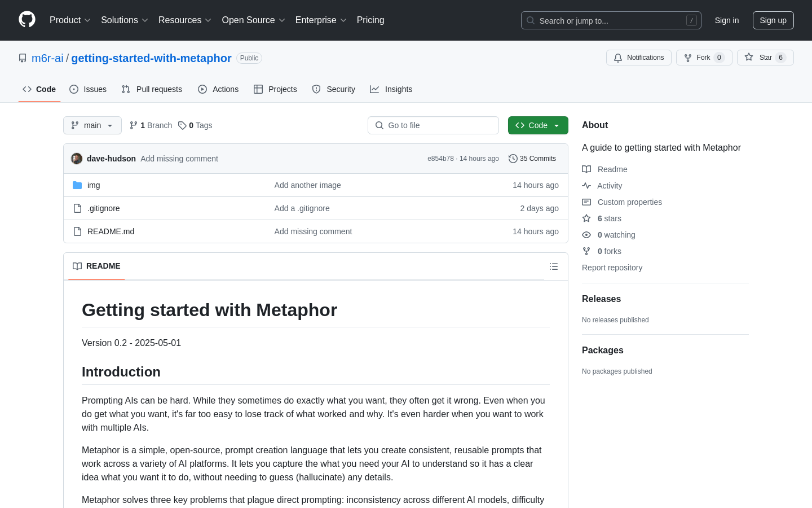This screenshot has height=508, width=812.
Task: Click the Pricing link
Action: point(370,20)
